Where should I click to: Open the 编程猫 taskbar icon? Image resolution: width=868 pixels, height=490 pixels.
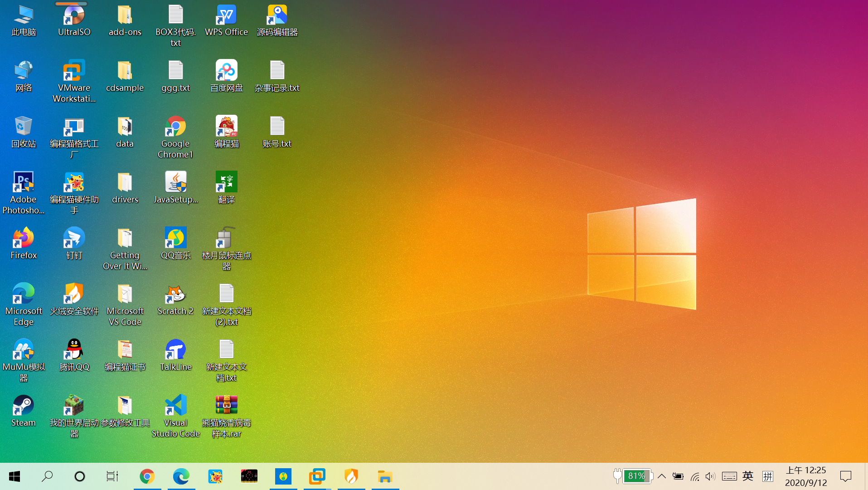[x=215, y=476]
